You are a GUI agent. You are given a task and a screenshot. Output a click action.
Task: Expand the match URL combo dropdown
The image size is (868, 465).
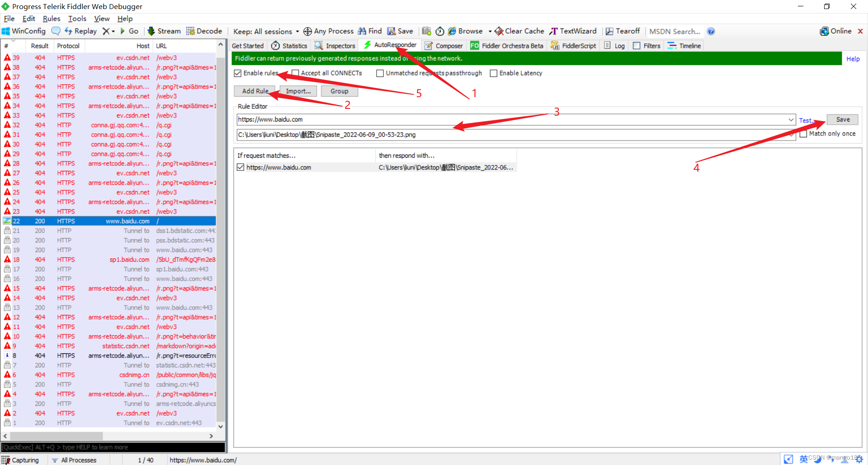click(x=791, y=120)
